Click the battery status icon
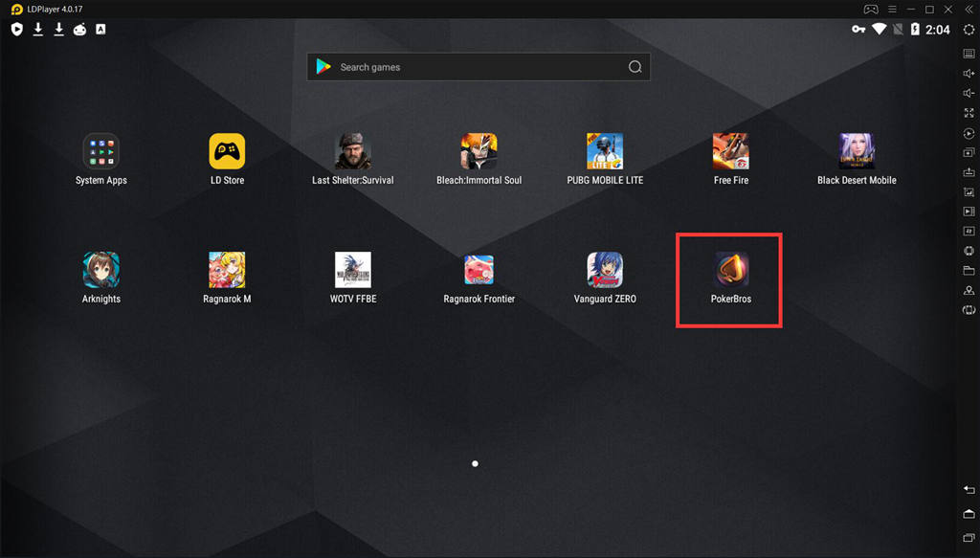This screenshot has height=558, width=980. point(915,29)
